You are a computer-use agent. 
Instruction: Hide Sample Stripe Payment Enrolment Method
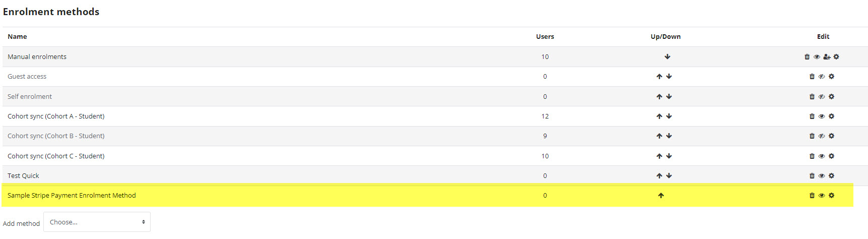pyautogui.click(x=822, y=196)
